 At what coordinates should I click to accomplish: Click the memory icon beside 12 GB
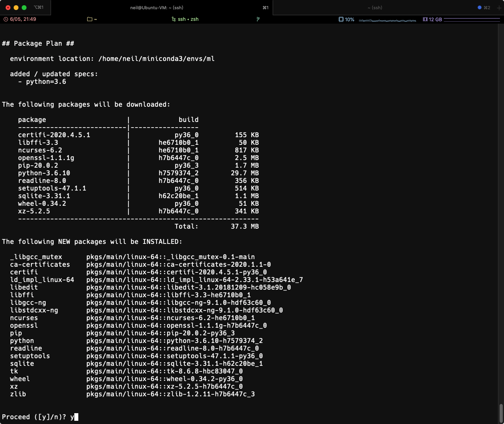coord(425,19)
